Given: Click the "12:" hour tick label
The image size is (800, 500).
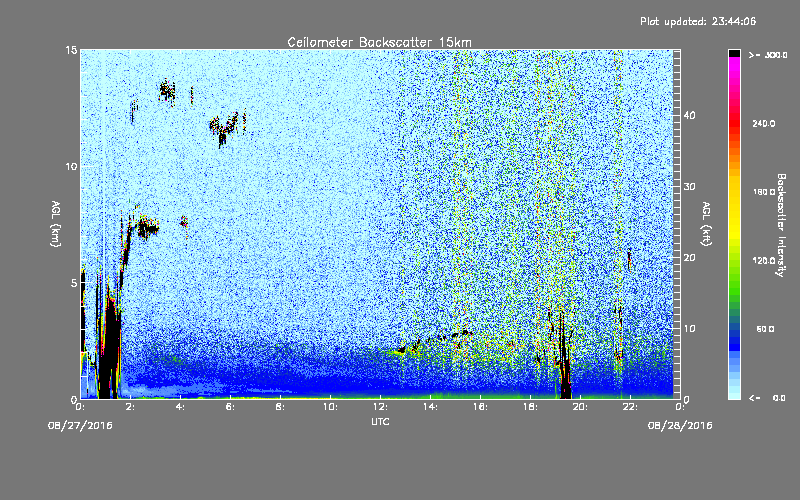Looking at the screenshot, I should click(381, 407).
